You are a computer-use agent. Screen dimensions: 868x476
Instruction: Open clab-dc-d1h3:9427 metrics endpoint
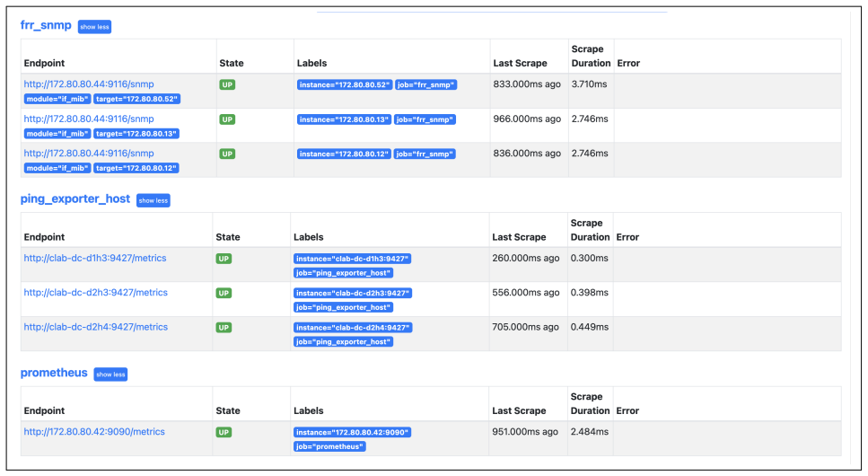pos(94,259)
